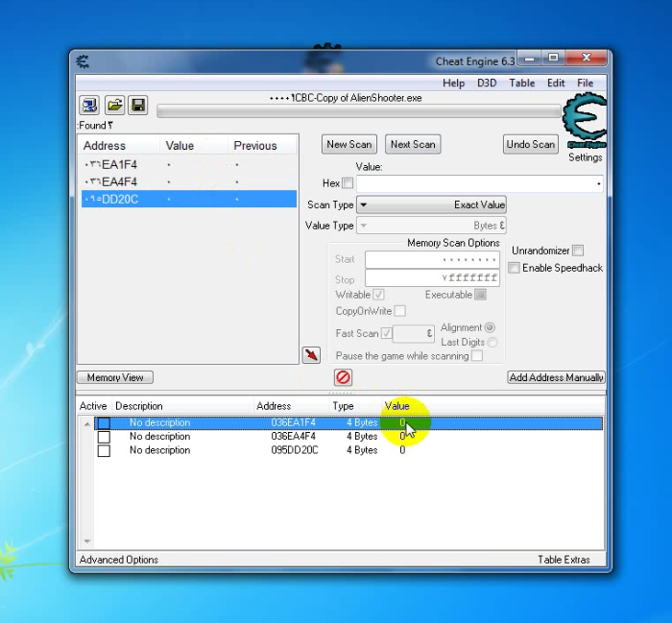Click the Undo Scan button
The image size is (672, 623).
(x=531, y=144)
